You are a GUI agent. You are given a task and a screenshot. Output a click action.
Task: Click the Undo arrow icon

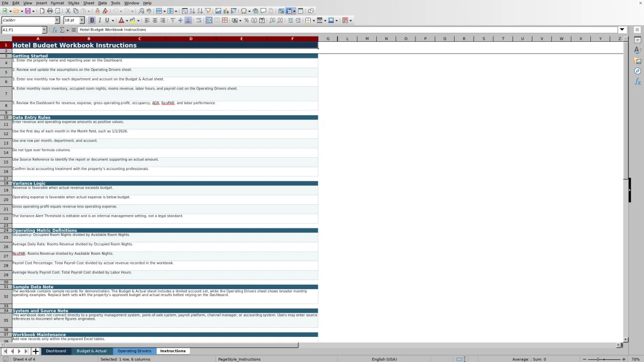point(115,11)
